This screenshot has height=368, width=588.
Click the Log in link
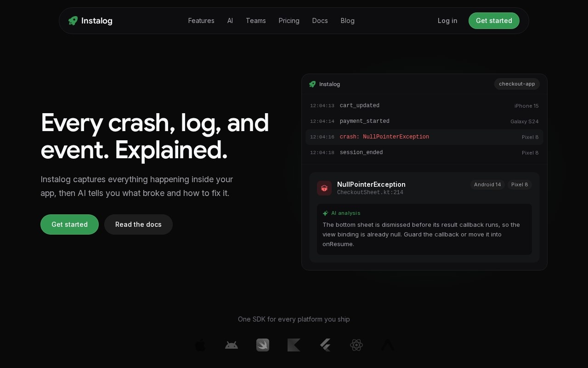tap(447, 21)
